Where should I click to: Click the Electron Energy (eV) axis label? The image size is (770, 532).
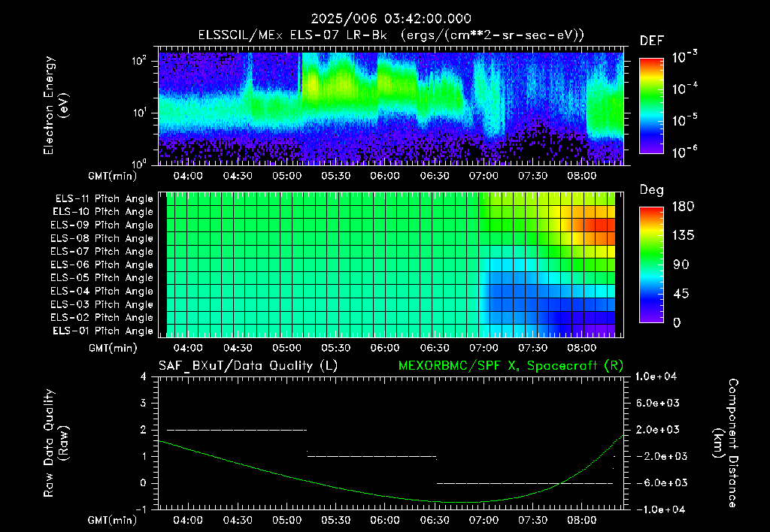56,105
